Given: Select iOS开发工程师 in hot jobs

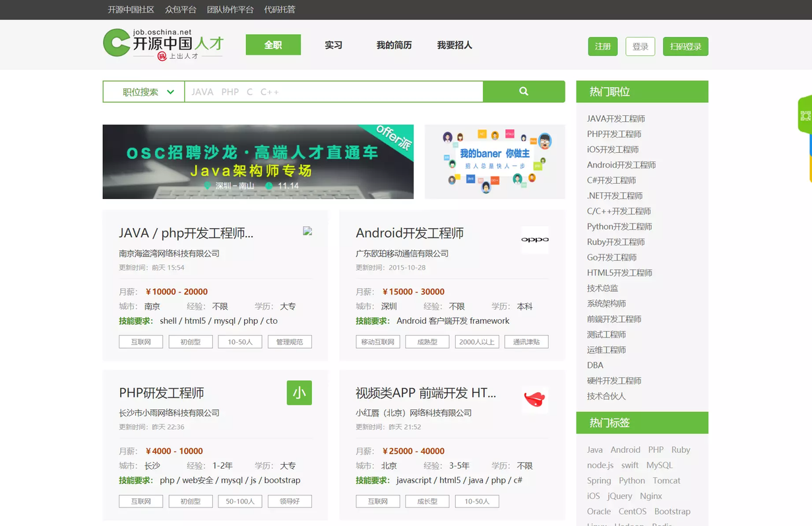Looking at the screenshot, I should click(613, 150).
